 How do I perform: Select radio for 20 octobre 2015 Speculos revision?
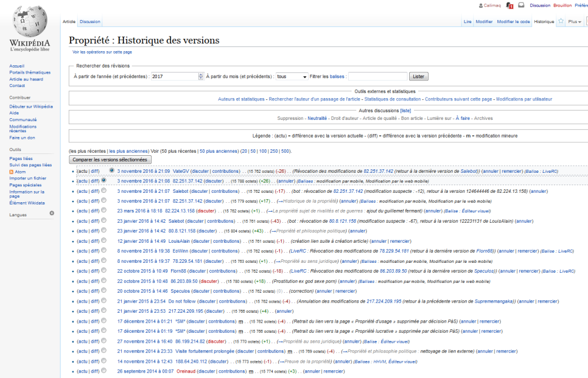click(104, 290)
